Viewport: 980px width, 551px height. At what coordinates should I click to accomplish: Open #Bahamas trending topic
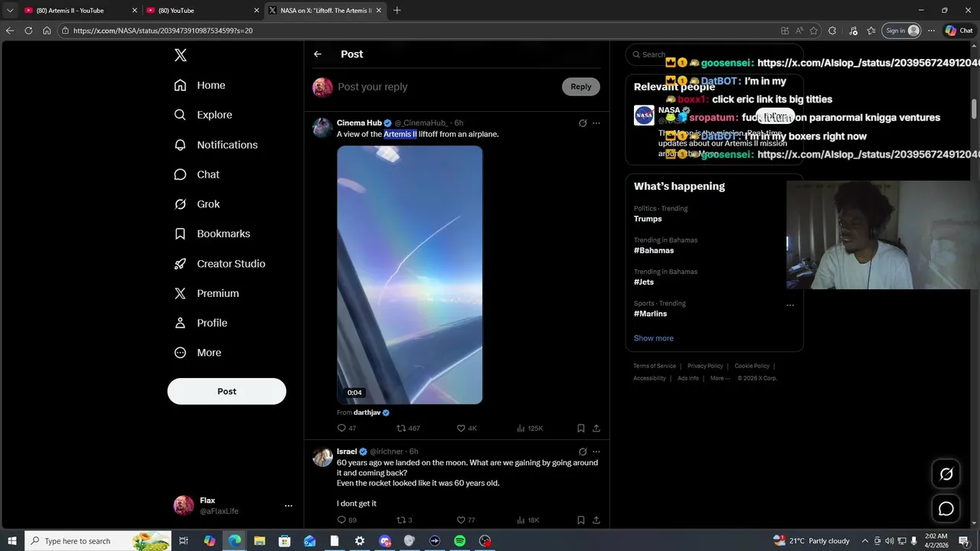tap(654, 250)
